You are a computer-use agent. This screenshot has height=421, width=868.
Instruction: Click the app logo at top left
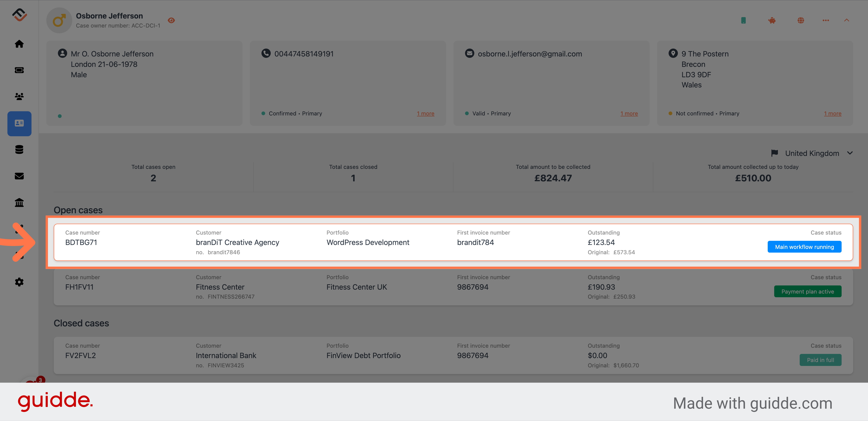pos(19,15)
